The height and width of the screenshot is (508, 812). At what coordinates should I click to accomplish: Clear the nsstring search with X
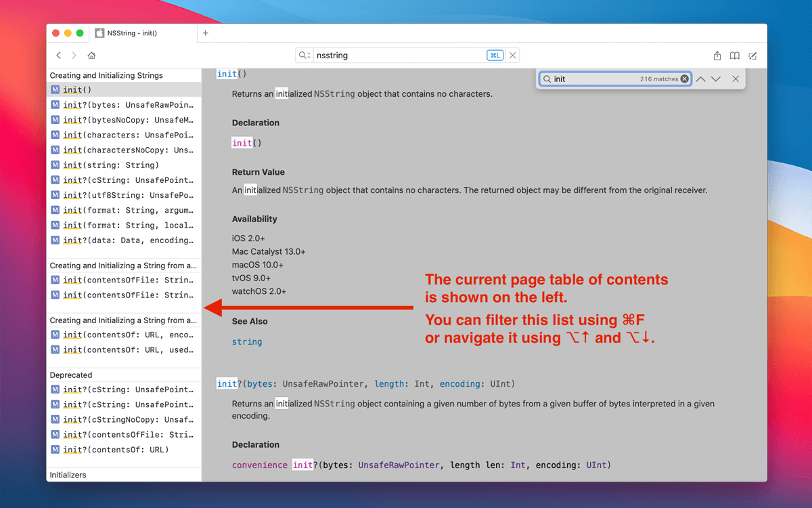point(513,56)
